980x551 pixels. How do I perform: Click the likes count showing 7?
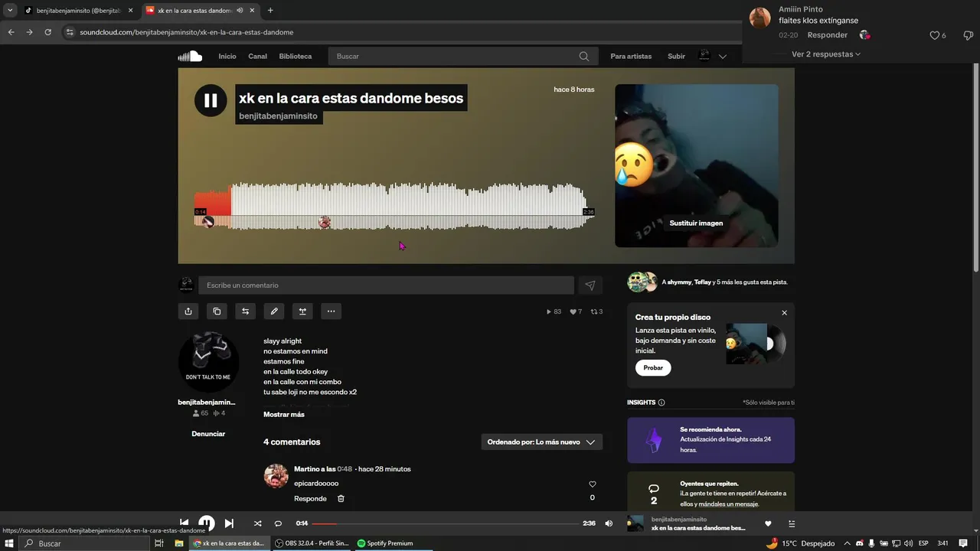click(576, 311)
